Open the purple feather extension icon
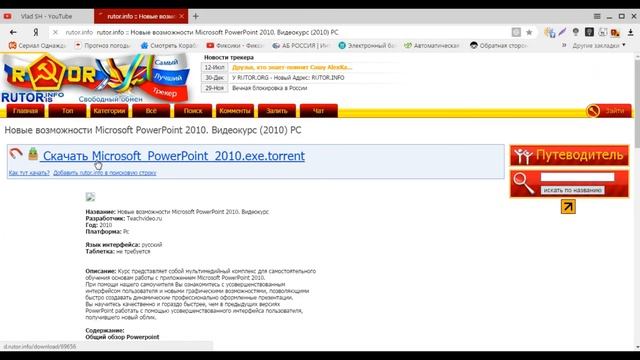640x360 pixels. [x=562, y=32]
